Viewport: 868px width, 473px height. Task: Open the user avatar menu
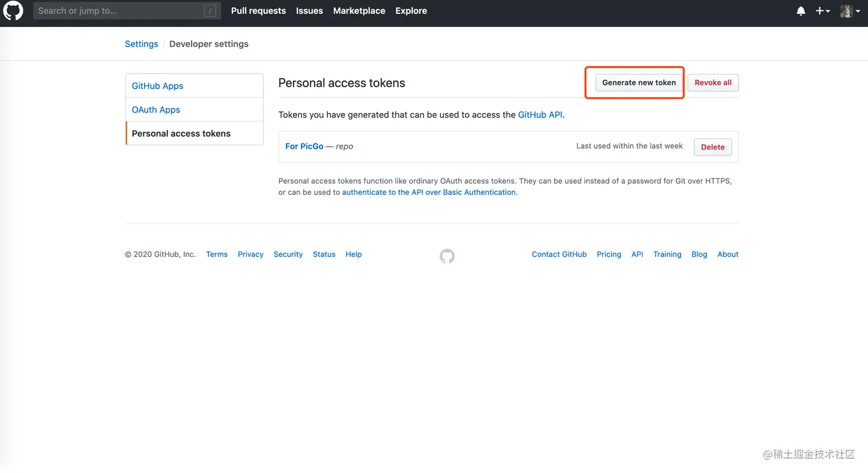pos(850,11)
